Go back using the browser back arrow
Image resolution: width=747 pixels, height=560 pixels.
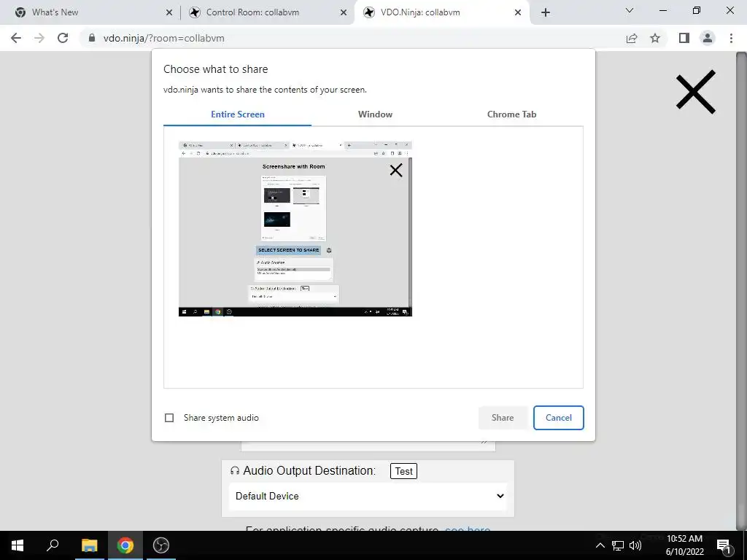tap(16, 38)
